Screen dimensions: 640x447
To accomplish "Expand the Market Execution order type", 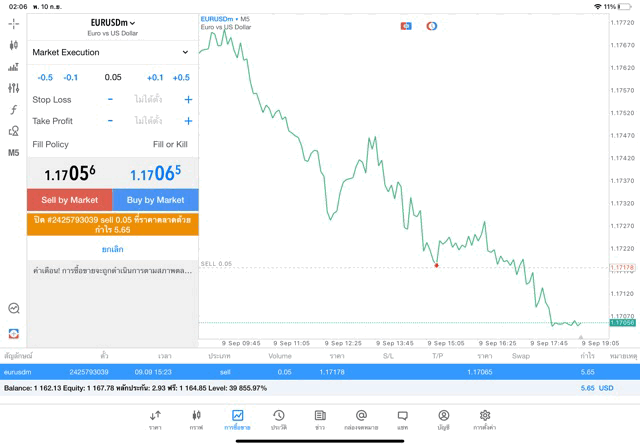I will point(112,52).
